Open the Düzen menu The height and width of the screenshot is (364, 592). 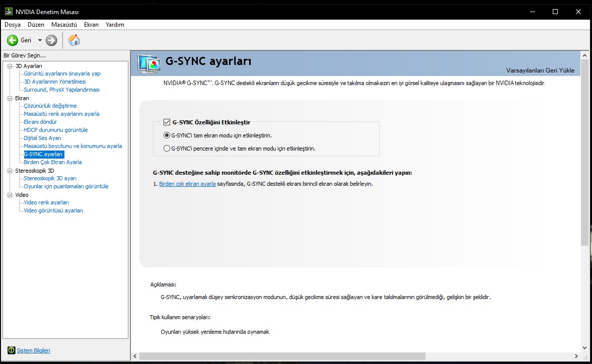pos(36,25)
